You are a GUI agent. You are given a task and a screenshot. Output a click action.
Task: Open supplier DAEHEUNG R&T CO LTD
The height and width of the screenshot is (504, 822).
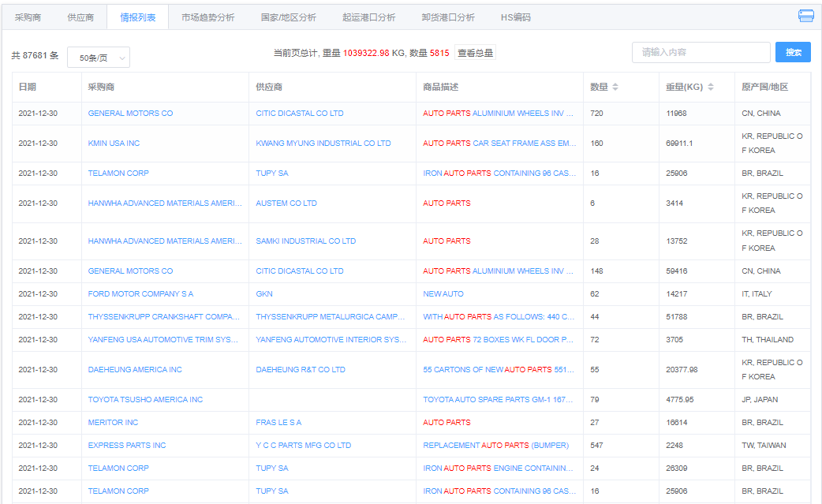coord(301,369)
